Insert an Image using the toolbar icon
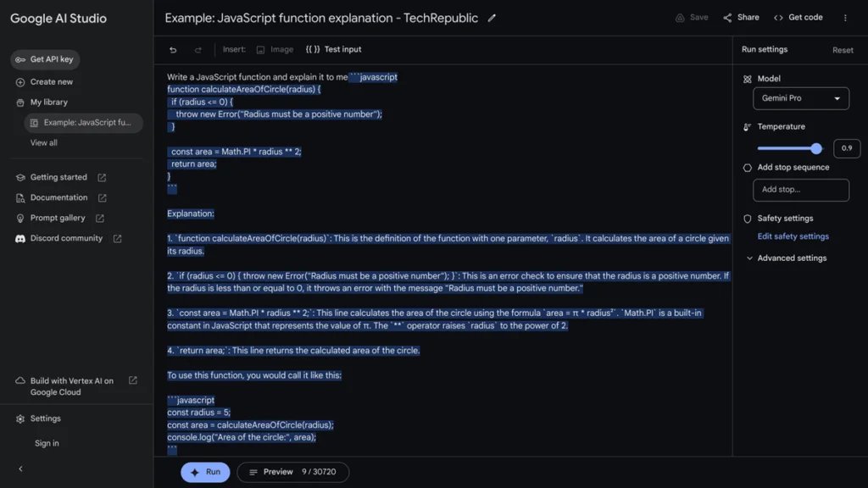868x488 pixels. (x=273, y=48)
